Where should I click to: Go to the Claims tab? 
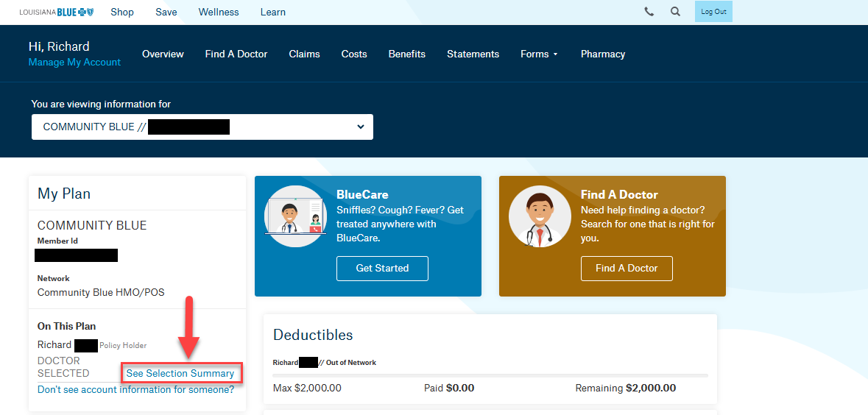pyautogui.click(x=304, y=54)
